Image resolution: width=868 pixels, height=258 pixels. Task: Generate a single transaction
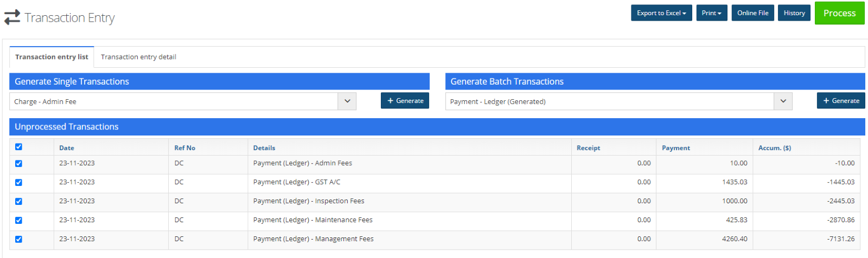tap(405, 101)
